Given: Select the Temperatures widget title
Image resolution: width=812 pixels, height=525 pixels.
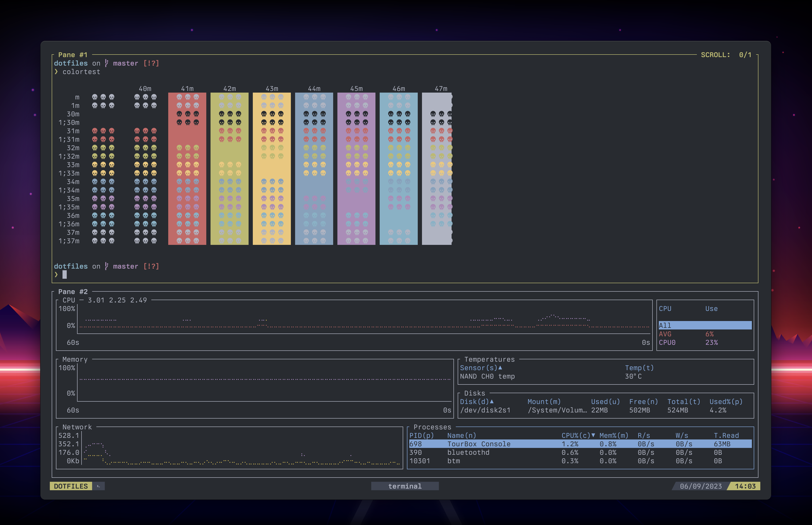Looking at the screenshot, I should 489,359.
